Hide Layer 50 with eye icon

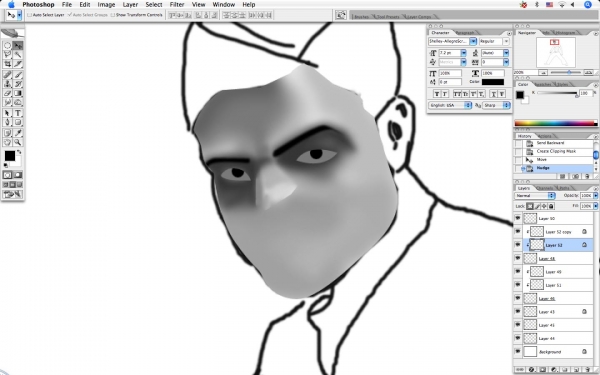[x=518, y=218]
